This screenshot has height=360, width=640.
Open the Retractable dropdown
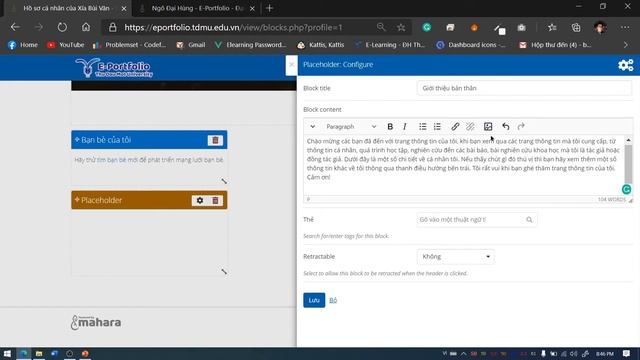(456, 256)
